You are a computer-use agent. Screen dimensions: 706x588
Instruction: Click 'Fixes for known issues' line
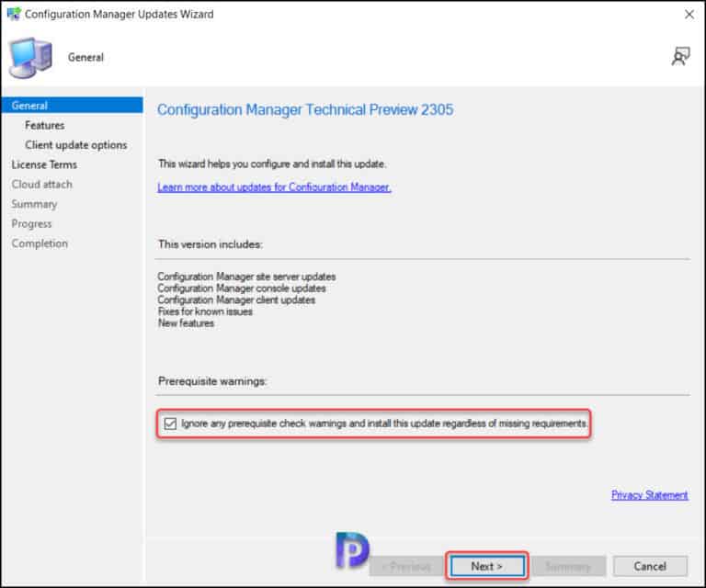[x=205, y=311]
